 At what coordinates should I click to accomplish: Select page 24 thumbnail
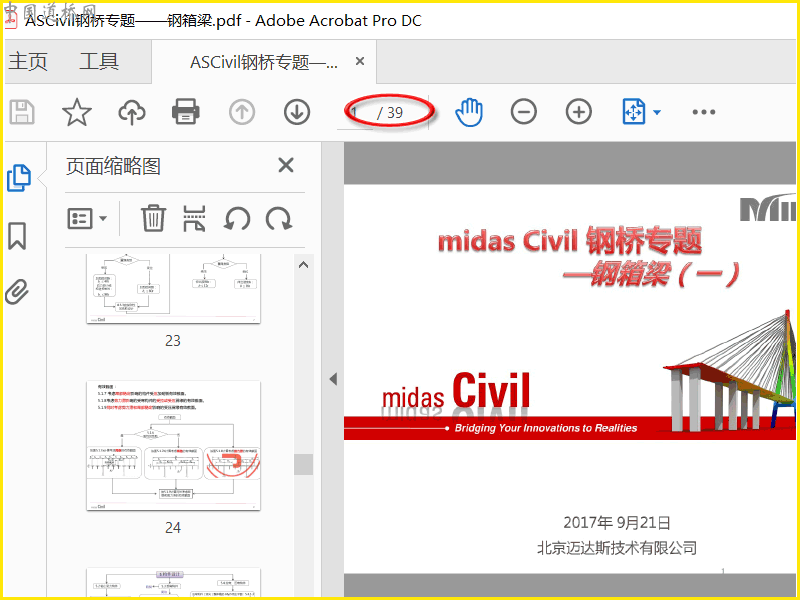[173, 445]
